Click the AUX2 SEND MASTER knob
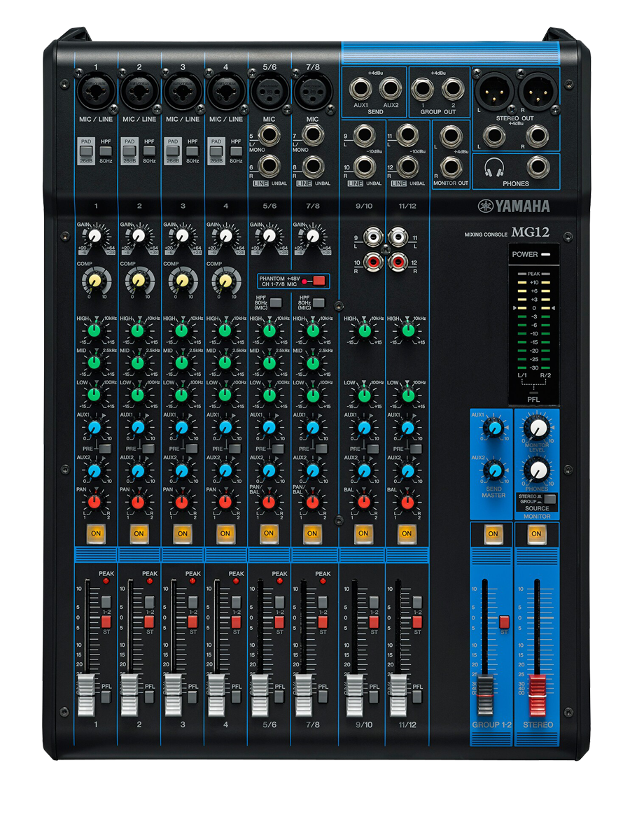Screen dimensions: 630x840 point(495,469)
